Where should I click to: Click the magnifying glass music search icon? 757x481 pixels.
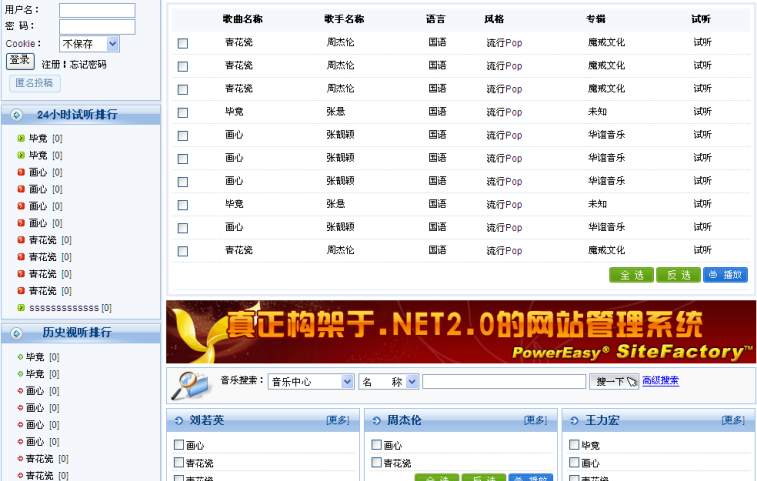tap(190, 384)
